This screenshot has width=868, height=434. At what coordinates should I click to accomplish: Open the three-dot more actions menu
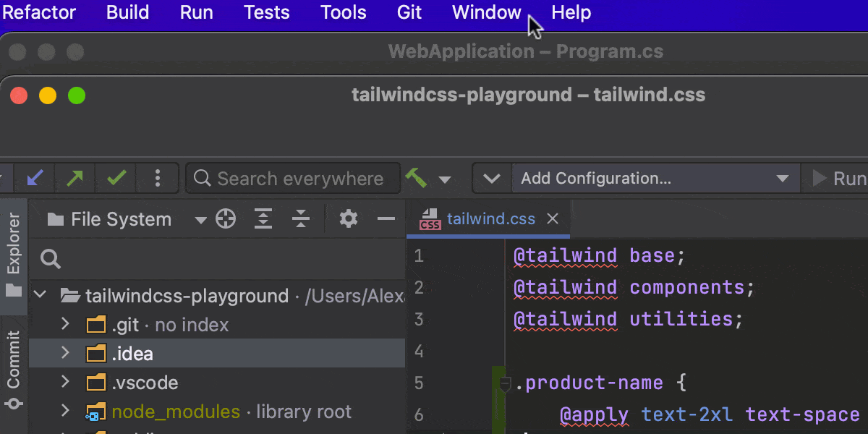click(158, 178)
